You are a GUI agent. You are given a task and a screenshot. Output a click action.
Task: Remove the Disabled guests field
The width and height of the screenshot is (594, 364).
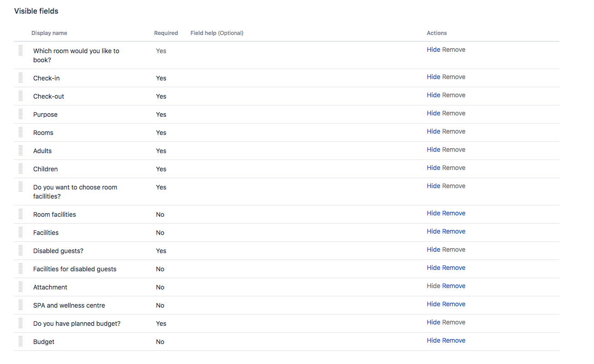coord(454,249)
